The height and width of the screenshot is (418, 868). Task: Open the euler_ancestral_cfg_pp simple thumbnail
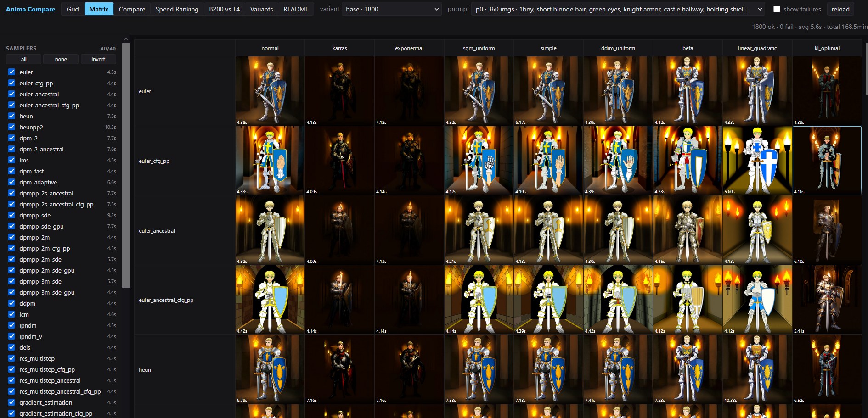point(548,300)
